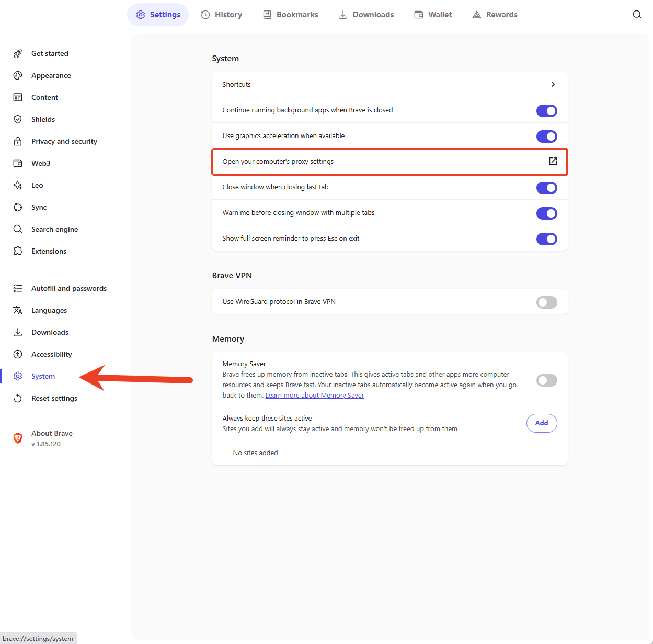Click the proxy settings external link icon
The width and height of the screenshot is (653, 644).
[553, 161]
